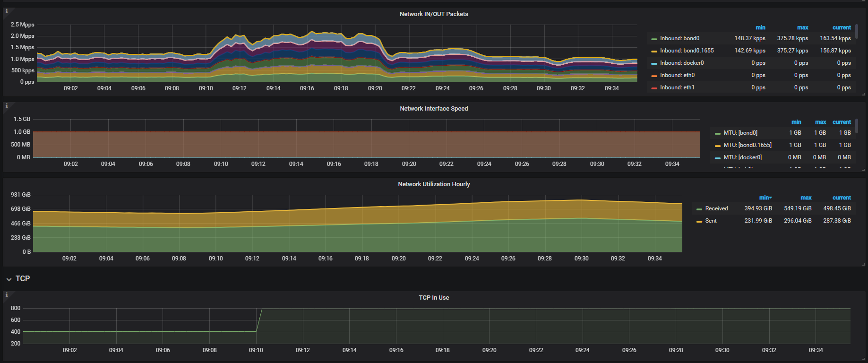Toggle the Inbound: bond0 series visibility
Image resolution: width=868 pixels, height=363 pixels.
[679, 38]
